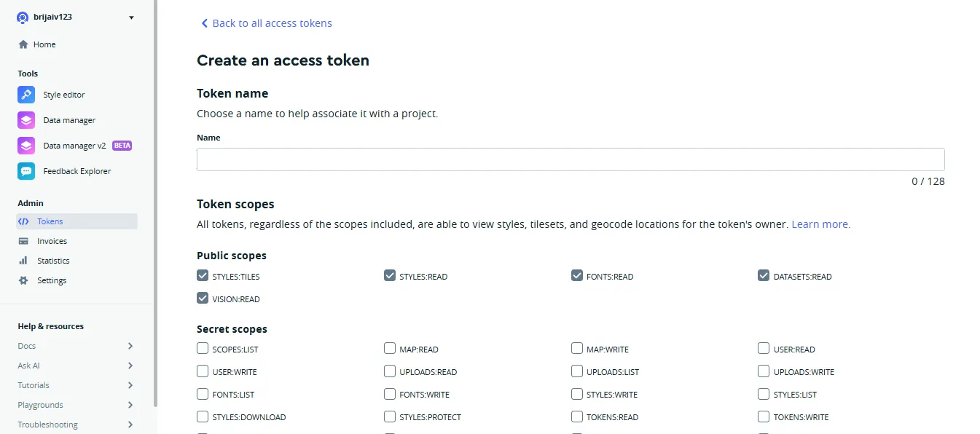The height and width of the screenshot is (434, 980).
Task: Click the Mapbox logo
Action: [21, 17]
